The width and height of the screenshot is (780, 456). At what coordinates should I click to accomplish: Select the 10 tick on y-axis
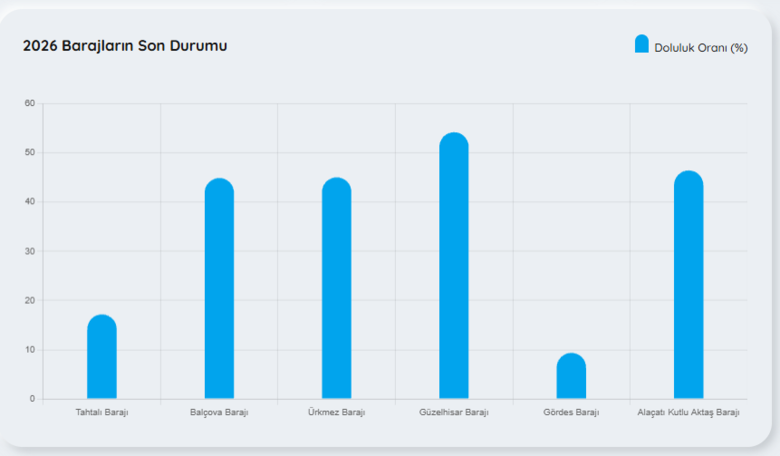point(30,350)
